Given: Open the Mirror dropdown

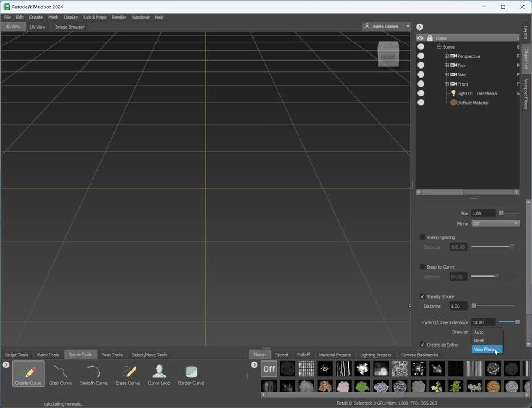Looking at the screenshot, I should [495, 223].
